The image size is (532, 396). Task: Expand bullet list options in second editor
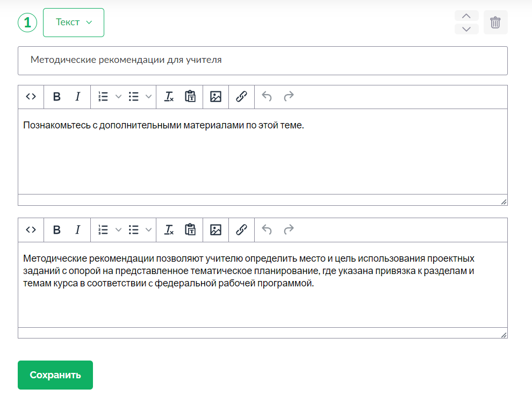149,230
